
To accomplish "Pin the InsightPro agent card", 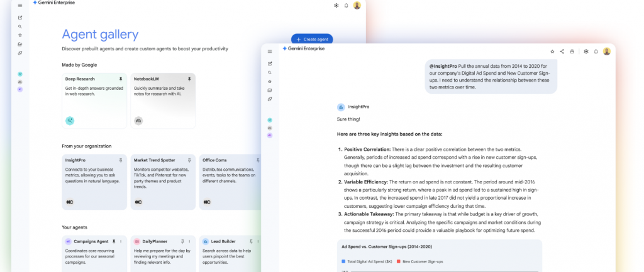I will [x=121, y=160].
